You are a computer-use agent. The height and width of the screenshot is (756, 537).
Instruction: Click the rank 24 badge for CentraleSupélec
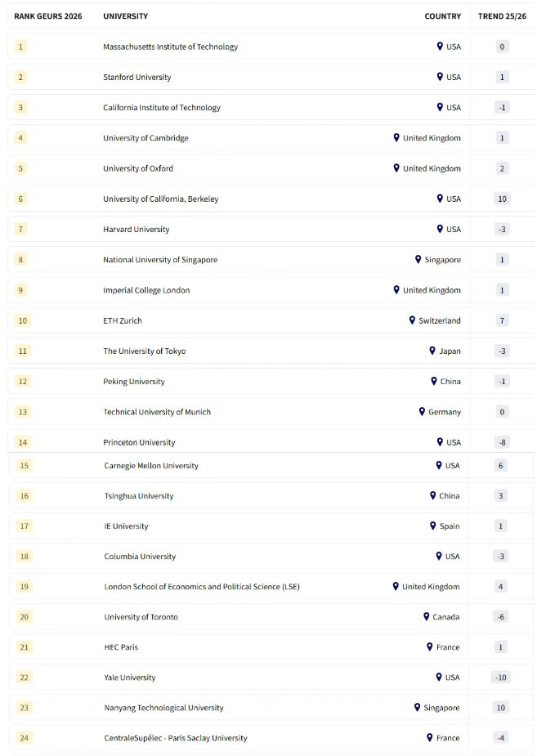pos(25,738)
